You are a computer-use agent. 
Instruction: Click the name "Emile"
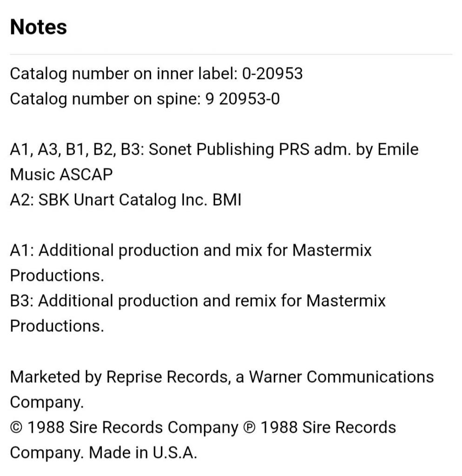click(x=398, y=150)
